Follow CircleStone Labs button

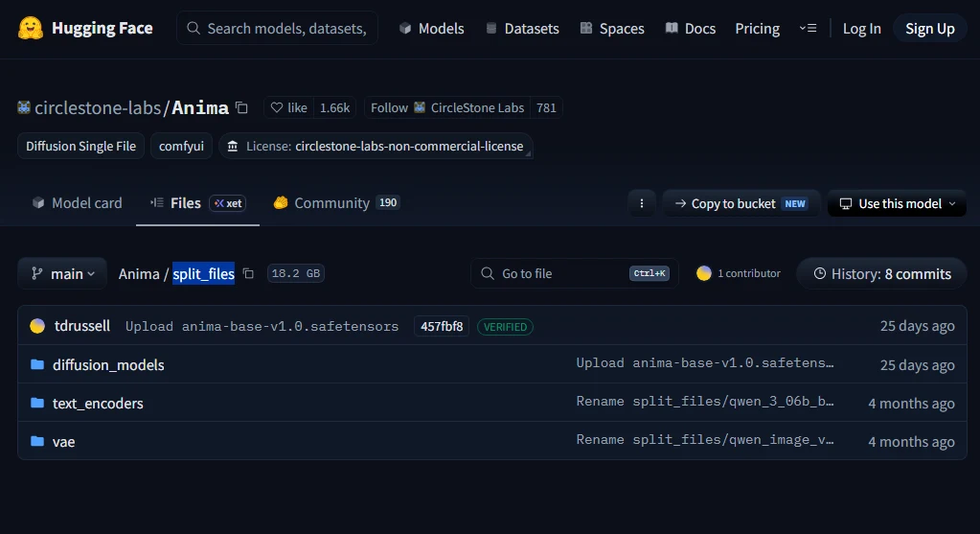pos(447,107)
